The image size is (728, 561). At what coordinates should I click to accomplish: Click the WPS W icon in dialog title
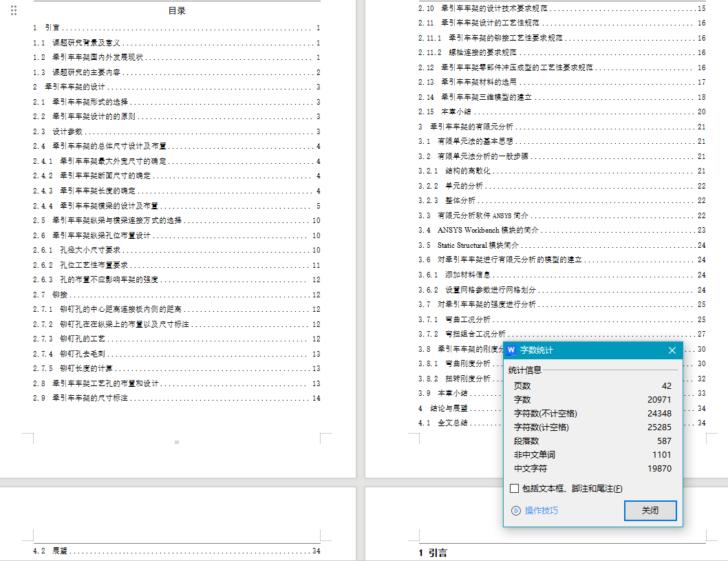pyautogui.click(x=511, y=350)
